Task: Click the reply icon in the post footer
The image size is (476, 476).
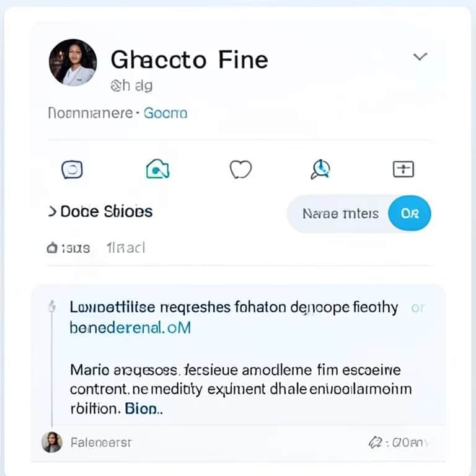Action: [374, 443]
